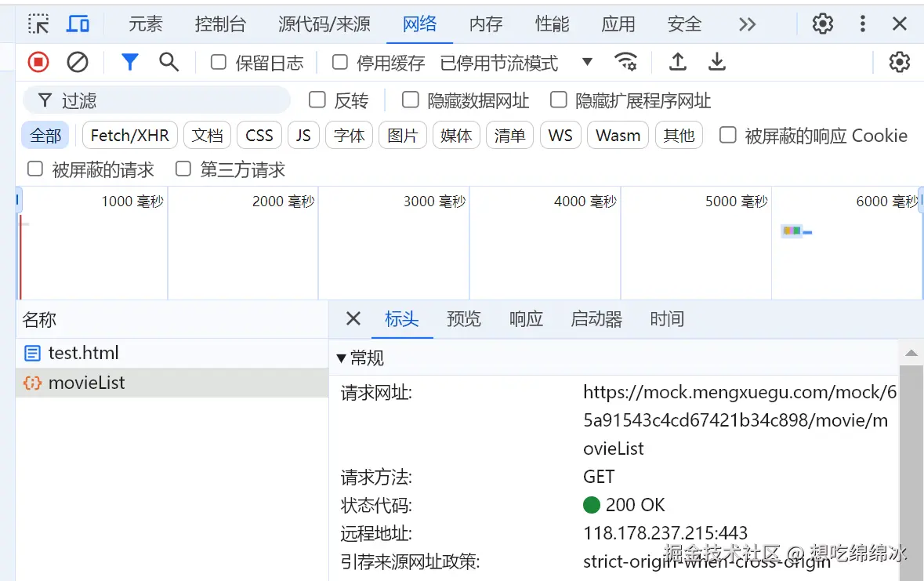924x581 pixels.
Task: Enable the 保留日志 checkbox
Action: [217, 63]
